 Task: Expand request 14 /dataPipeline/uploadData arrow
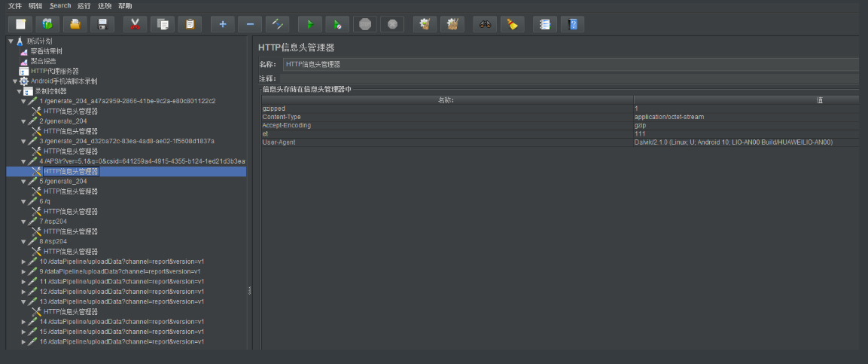[23, 321]
